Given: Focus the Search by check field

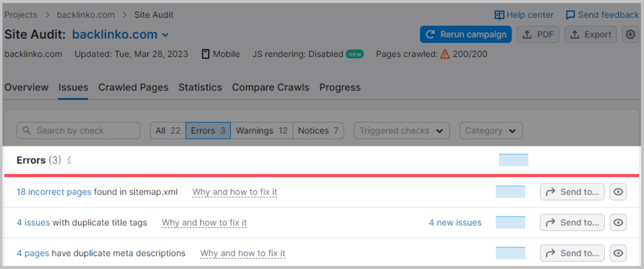Looking at the screenshot, I should tap(78, 130).
